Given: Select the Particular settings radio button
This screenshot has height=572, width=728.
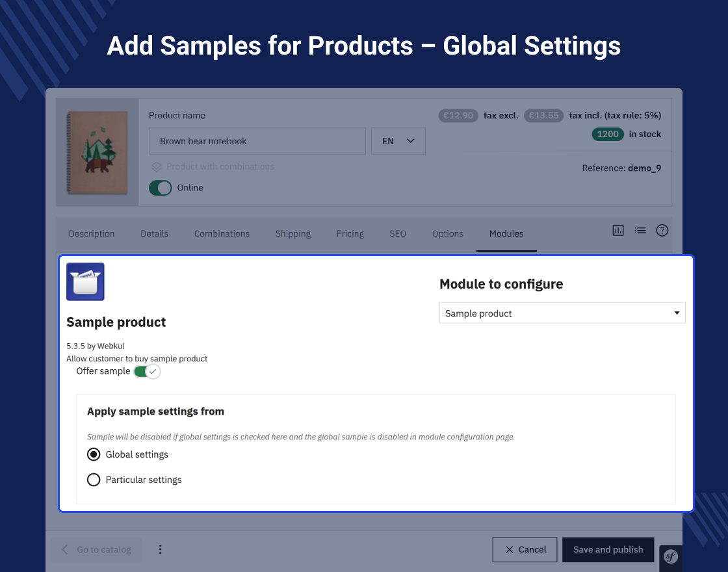Looking at the screenshot, I should click(94, 480).
